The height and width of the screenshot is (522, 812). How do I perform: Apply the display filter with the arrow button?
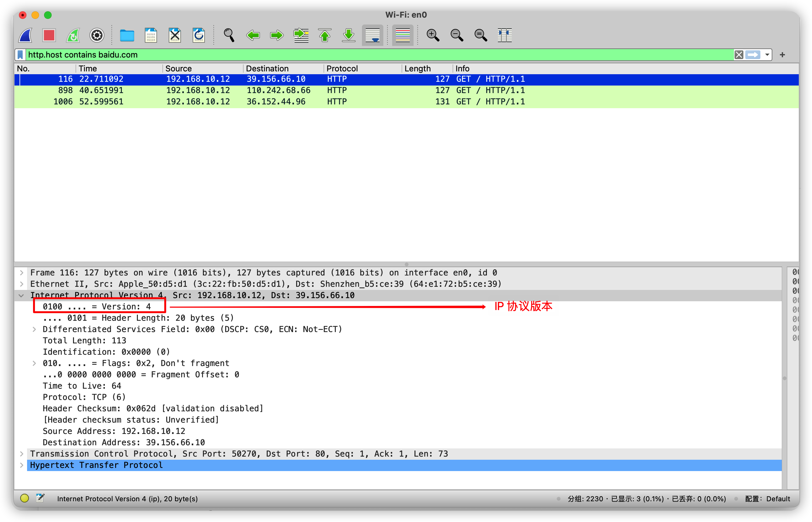pyautogui.click(x=753, y=55)
